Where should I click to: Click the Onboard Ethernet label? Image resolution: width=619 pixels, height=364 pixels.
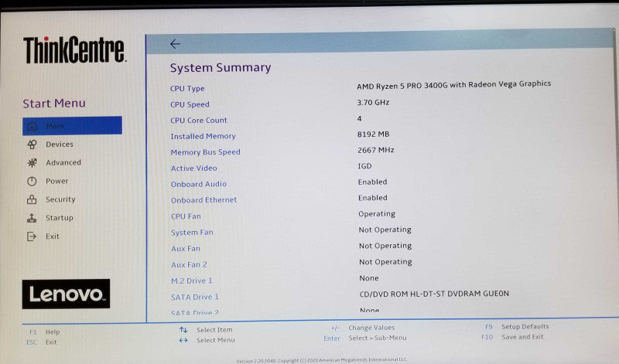(204, 200)
